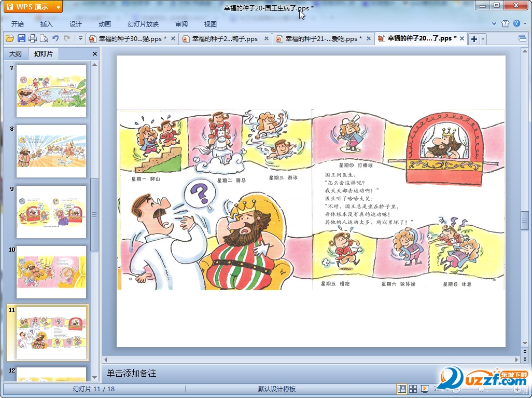Image resolution: width=532 pixels, height=398 pixels.
Task: Open help with the question mark icon
Action: (x=517, y=23)
